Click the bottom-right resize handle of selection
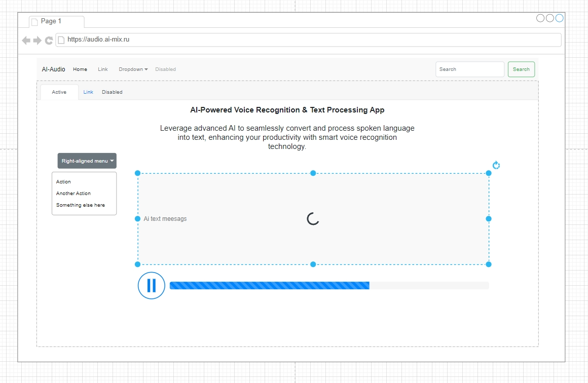This screenshot has width=588, height=383. pos(489,264)
